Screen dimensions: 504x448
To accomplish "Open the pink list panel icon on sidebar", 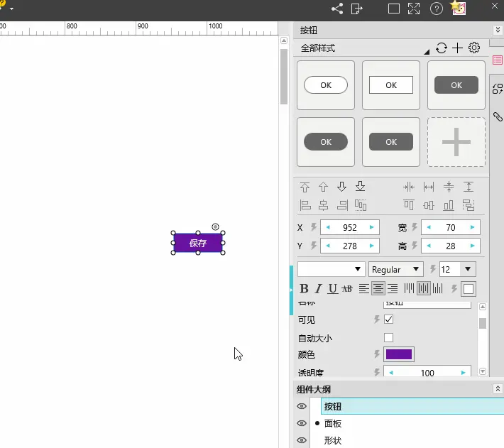I will [497, 60].
